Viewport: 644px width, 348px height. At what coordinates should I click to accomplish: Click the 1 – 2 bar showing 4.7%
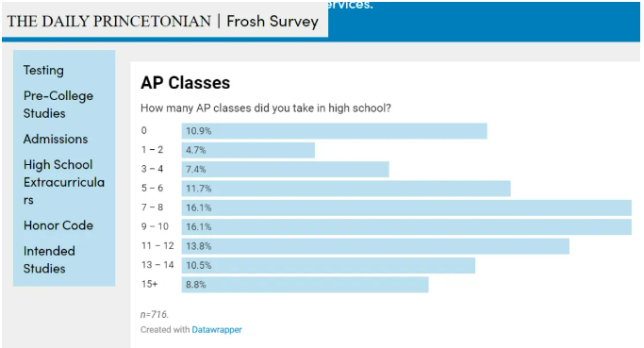coord(248,150)
